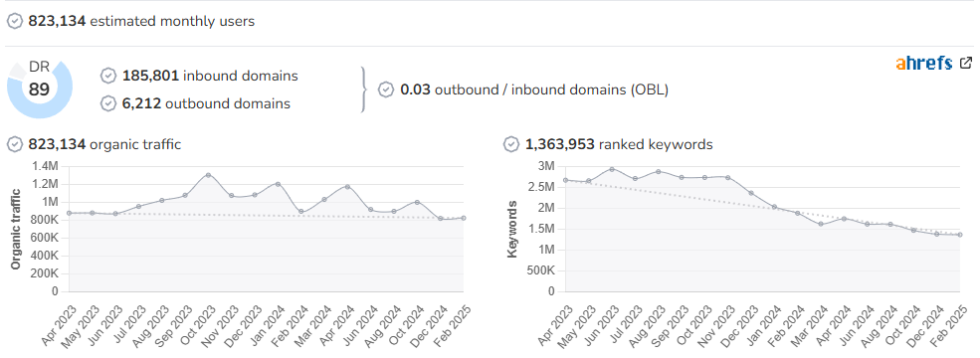980x358 pixels.
Task: Click the 1.4M label on organic traffic axis
Action: click(45, 166)
